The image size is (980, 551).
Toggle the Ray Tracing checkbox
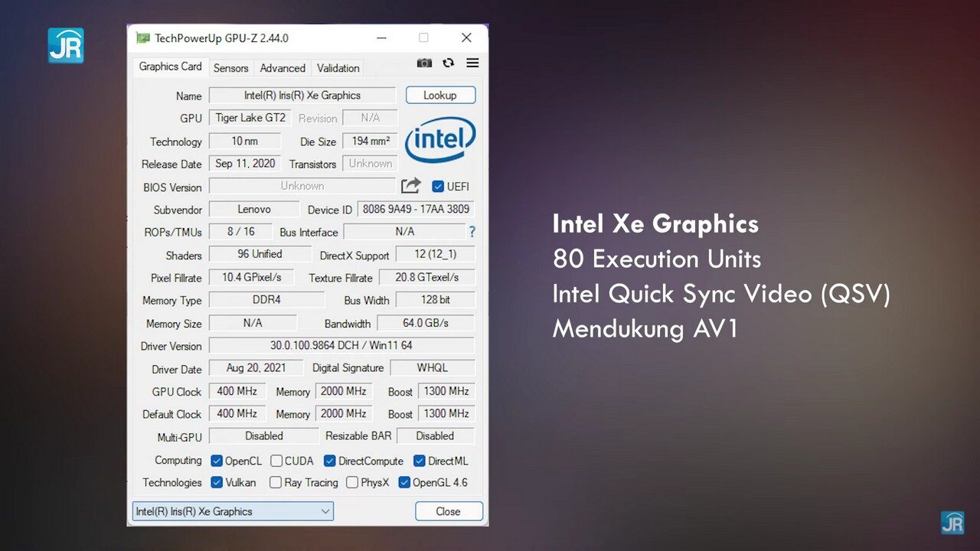pyautogui.click(x=276, y=482)
